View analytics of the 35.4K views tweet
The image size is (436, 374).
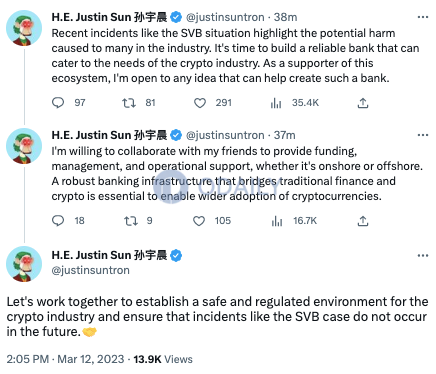click(276, 103)
